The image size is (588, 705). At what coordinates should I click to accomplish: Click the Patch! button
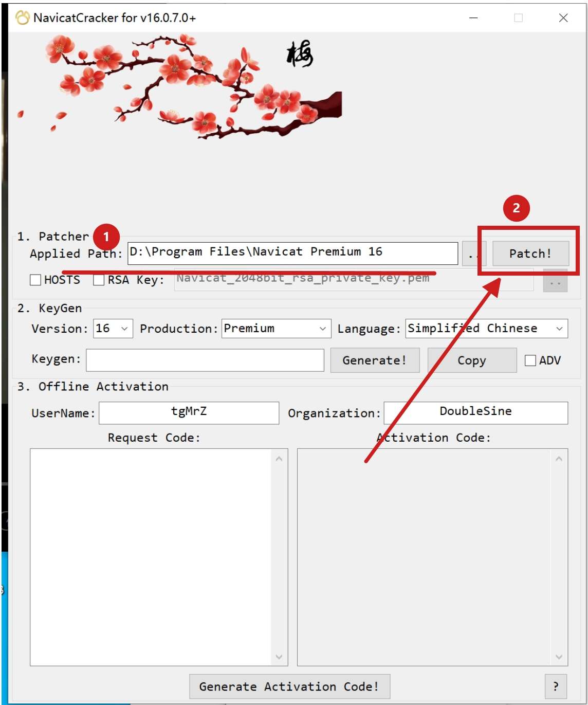click(x=530, y=254)
